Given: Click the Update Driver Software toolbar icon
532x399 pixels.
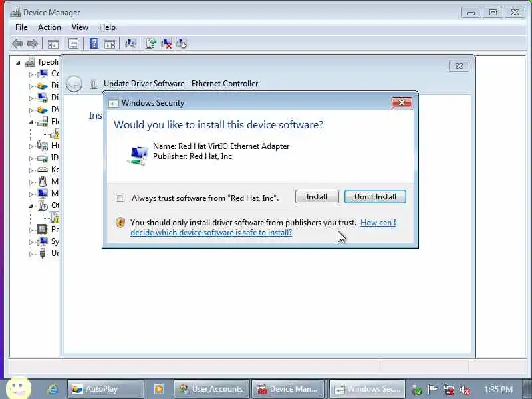Looking at the screenshot, I should coord(151,43).
